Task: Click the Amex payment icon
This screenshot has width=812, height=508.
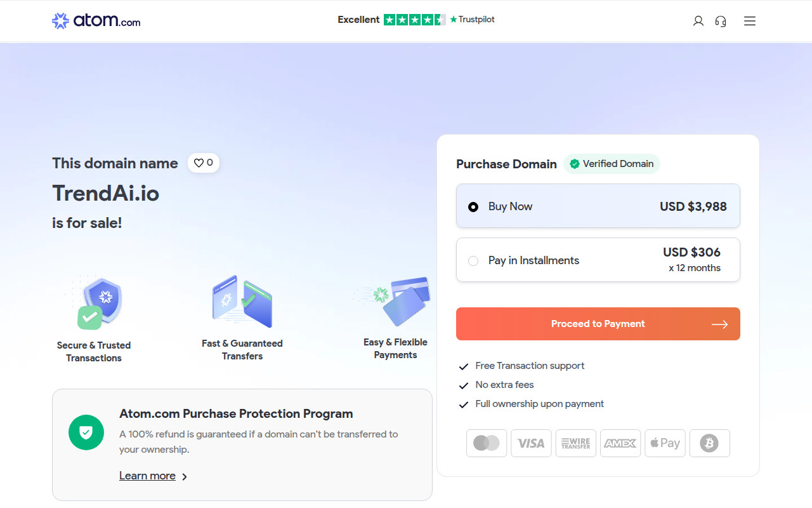Action: click(x=620, y=443)
